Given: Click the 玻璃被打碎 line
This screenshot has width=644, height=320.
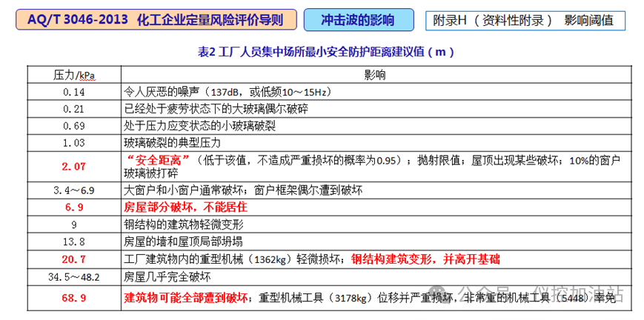Looking at the screenshot, I should (151, 173).
